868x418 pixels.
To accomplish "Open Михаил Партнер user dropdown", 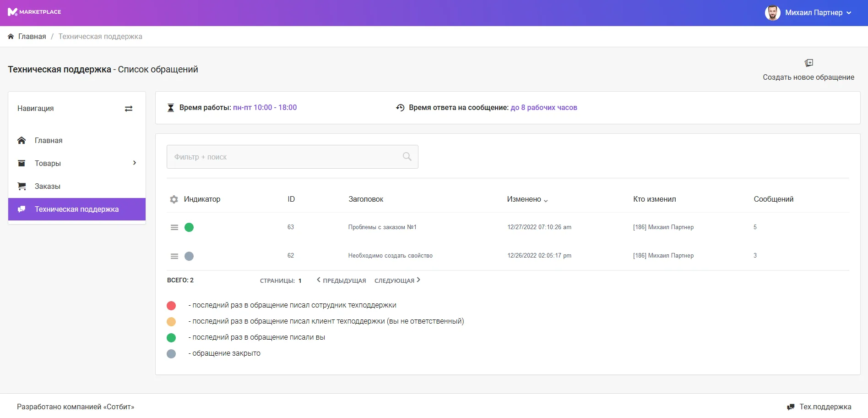I will coord(808,13).
